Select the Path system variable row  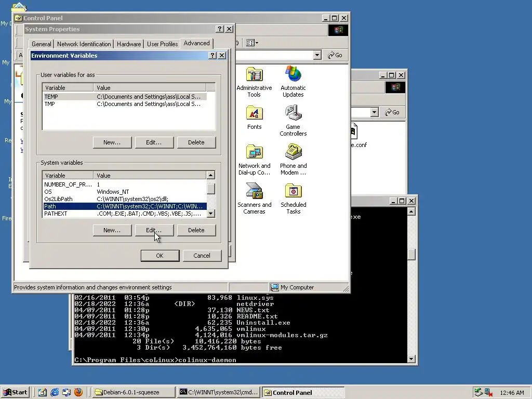point(125,206)
